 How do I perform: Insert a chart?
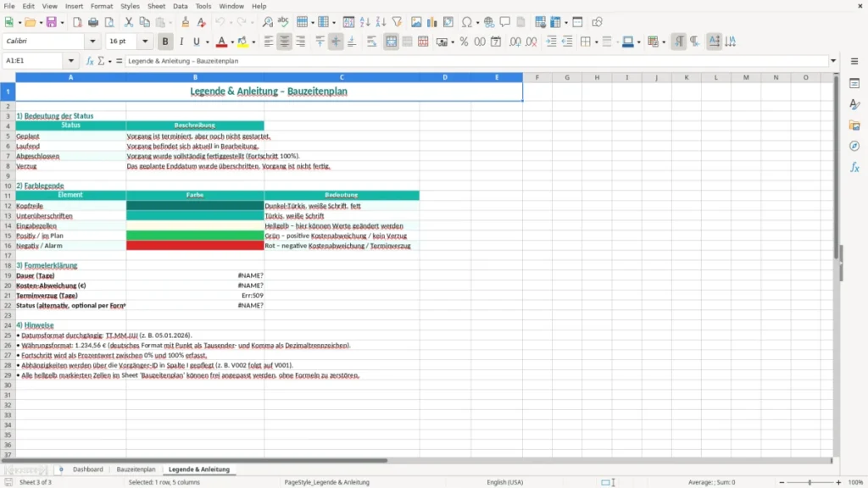[x=432, y=22]
